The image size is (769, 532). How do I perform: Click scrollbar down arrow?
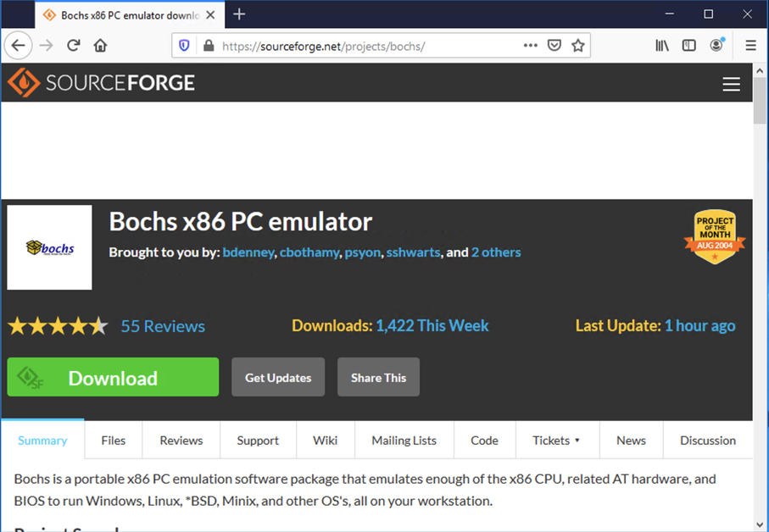point(760,524)
